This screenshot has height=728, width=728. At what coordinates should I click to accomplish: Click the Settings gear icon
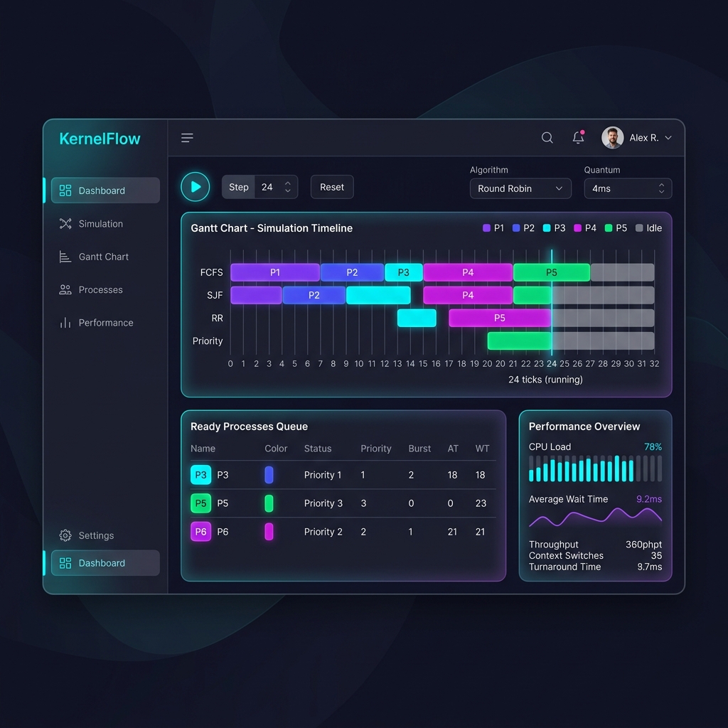(x=65, y=535)
